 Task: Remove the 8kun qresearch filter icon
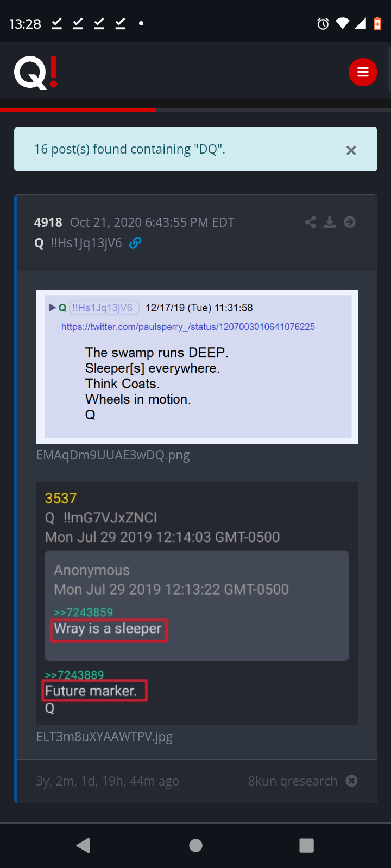click(x=352, y=781)
